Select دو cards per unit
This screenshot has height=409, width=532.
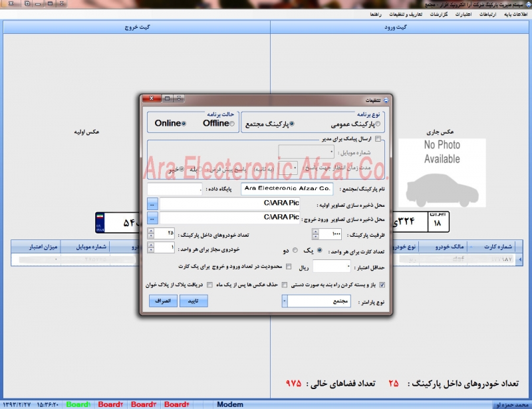[295, 251]
